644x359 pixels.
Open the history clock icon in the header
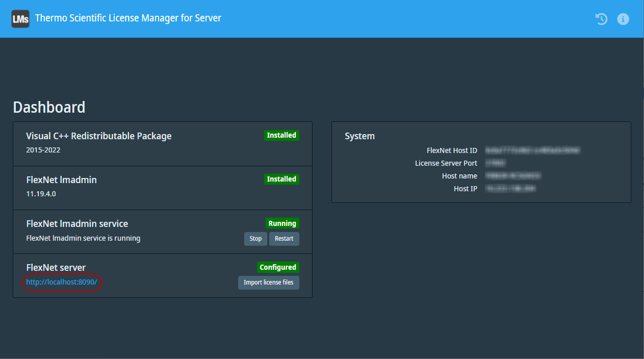click(x=602, y=19)
